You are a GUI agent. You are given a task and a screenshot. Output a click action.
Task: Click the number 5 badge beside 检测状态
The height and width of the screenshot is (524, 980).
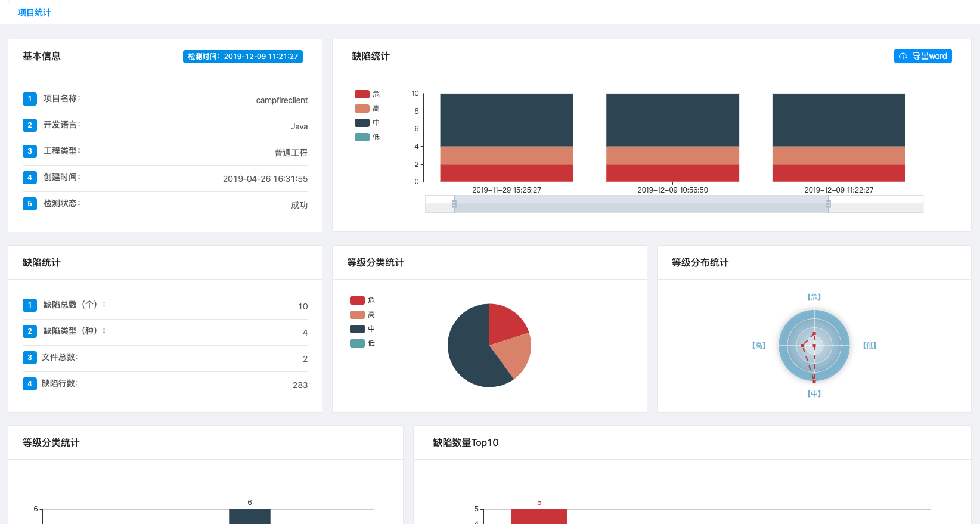pyautogui.click(x=30, y=204)
